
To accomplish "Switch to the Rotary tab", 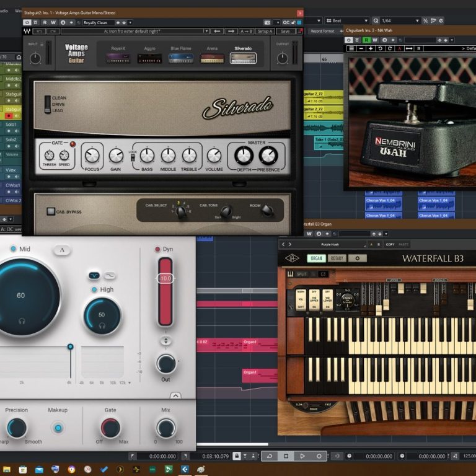I will tap(337, 258).
